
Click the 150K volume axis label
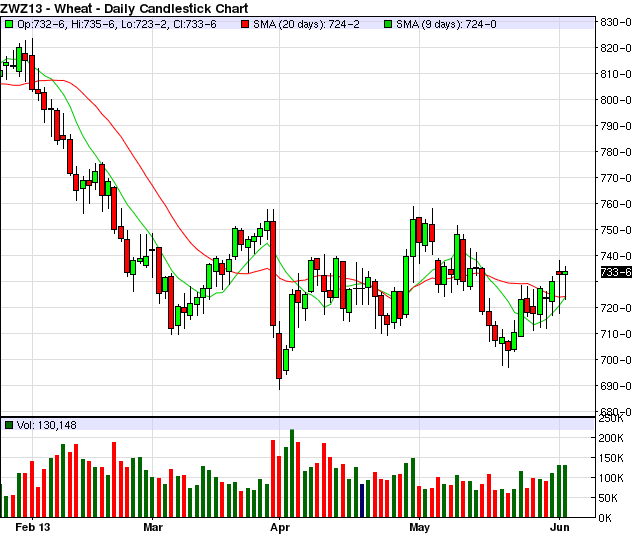coord(611,458)
